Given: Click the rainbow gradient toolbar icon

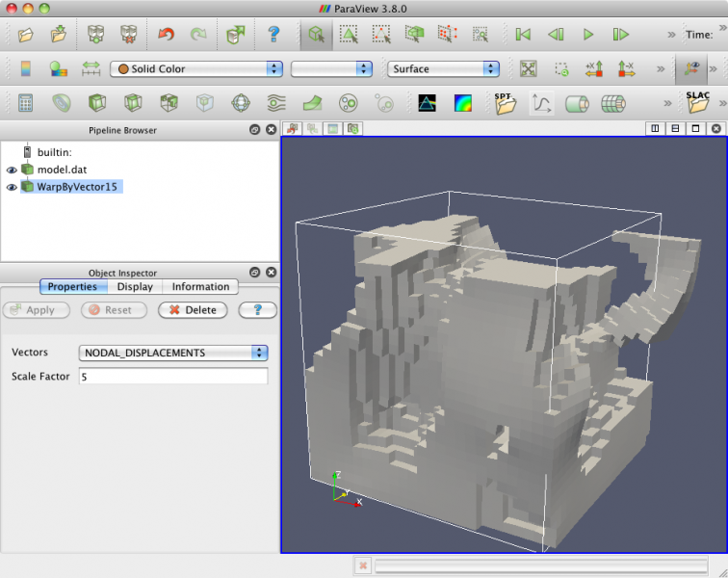Looking at the screenshot, I should 463,103.
